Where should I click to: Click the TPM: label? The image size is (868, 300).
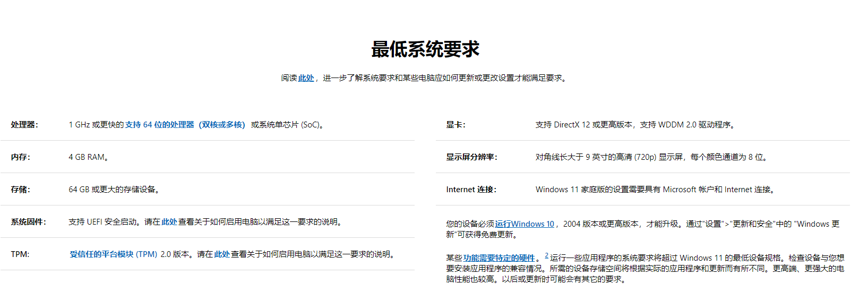point(20,254)
